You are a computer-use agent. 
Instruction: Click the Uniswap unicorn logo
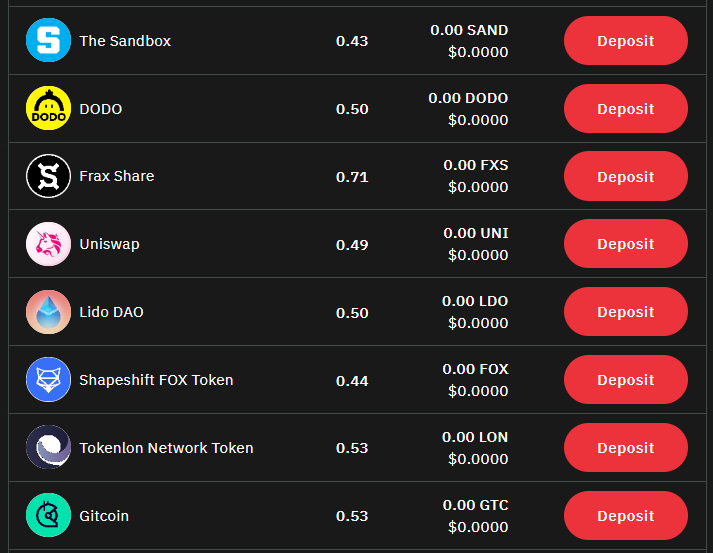point(48,244)
